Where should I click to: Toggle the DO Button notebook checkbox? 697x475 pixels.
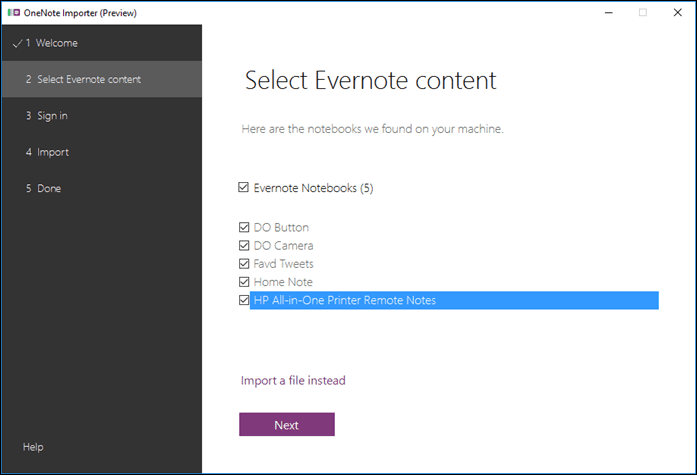(244, 227)
